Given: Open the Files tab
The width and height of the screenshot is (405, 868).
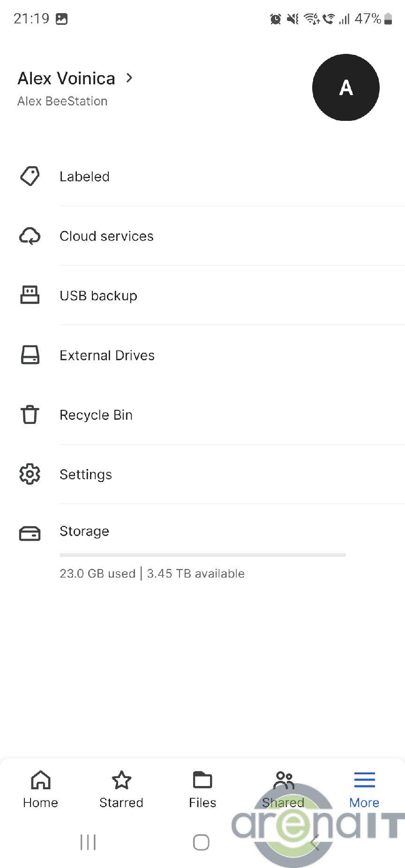Looking at the screenshot, I should tap(202, 789).
